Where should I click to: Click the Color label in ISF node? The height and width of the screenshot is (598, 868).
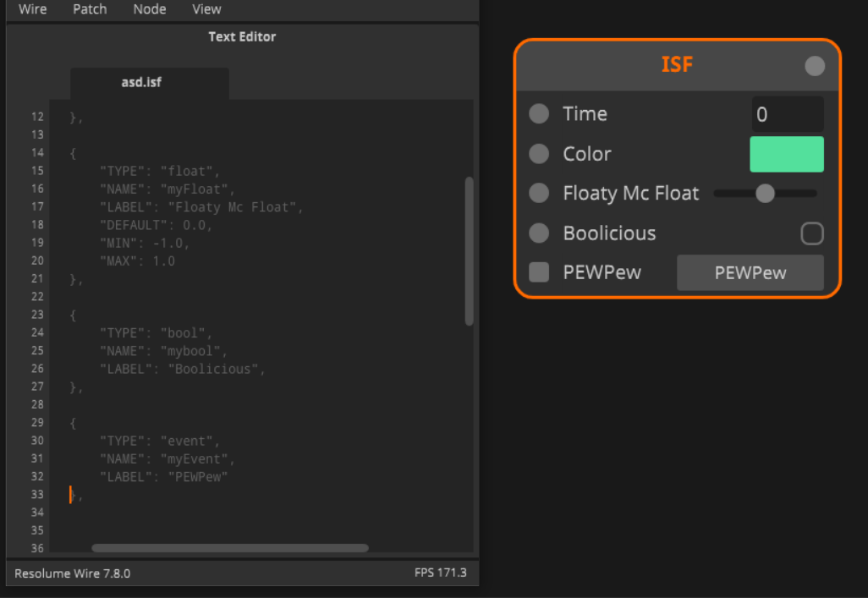pos(587,153)
